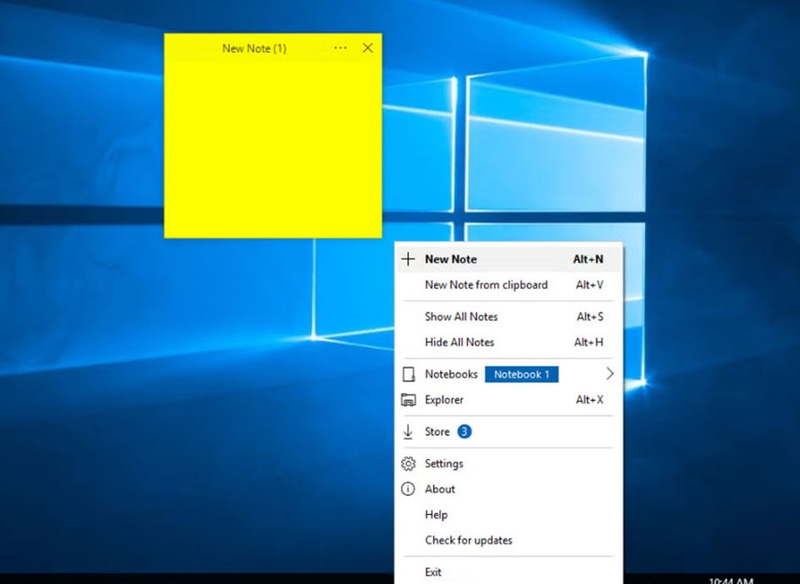Choose Show All Notes

pyautogui.click(x=509, y=317)
